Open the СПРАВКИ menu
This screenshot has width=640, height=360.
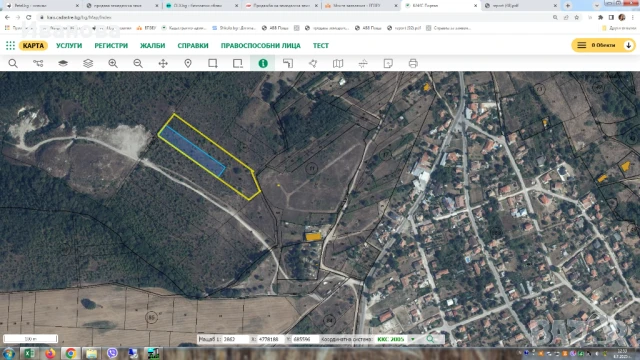tap(193, 45)
